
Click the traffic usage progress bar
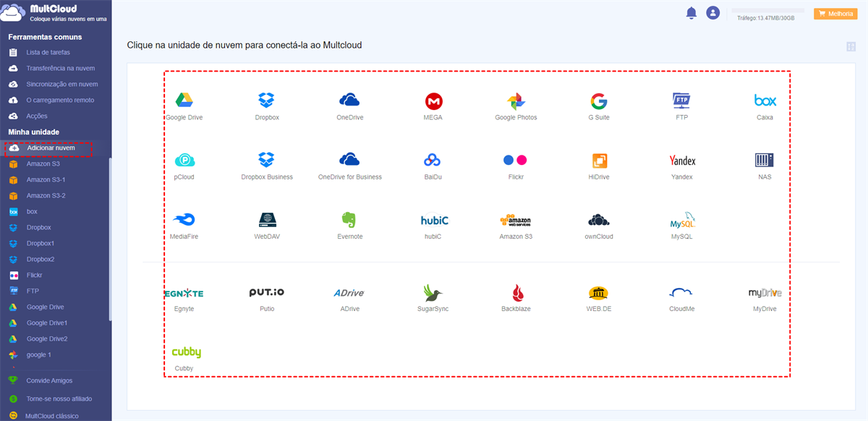(768, 11)
